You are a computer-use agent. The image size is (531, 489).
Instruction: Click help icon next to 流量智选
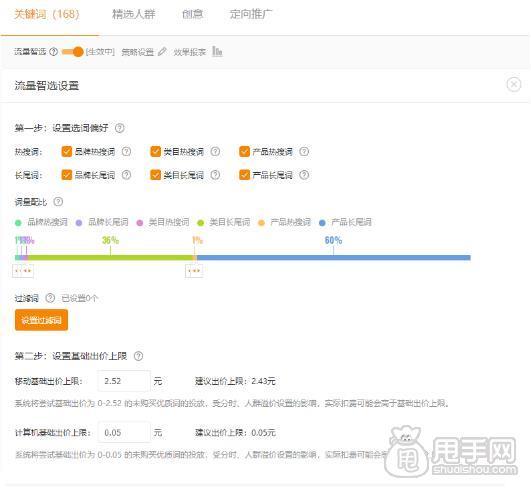coord(54,52)
